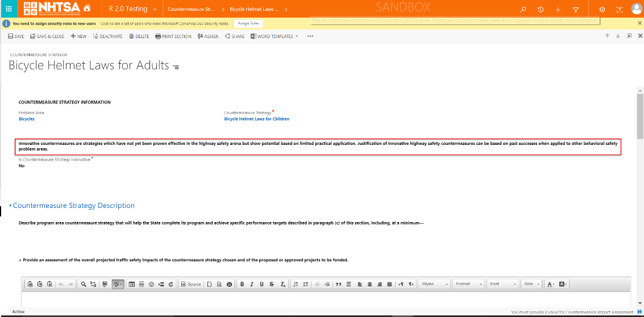Go to the NHTSA home icon
This screenshot has height=317, width=644.
86,9
